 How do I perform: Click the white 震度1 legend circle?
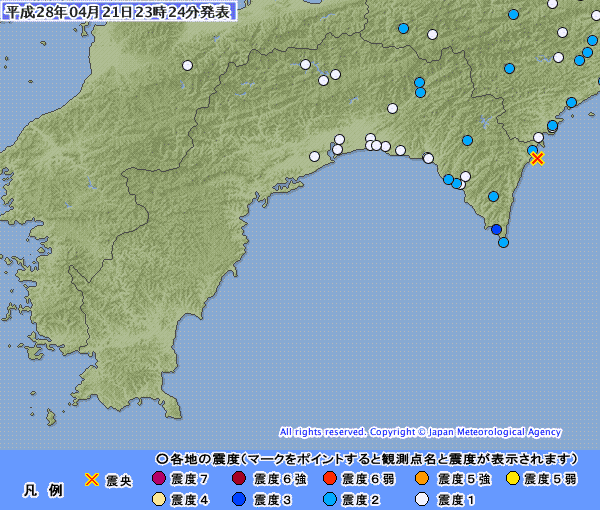point(421,499)
